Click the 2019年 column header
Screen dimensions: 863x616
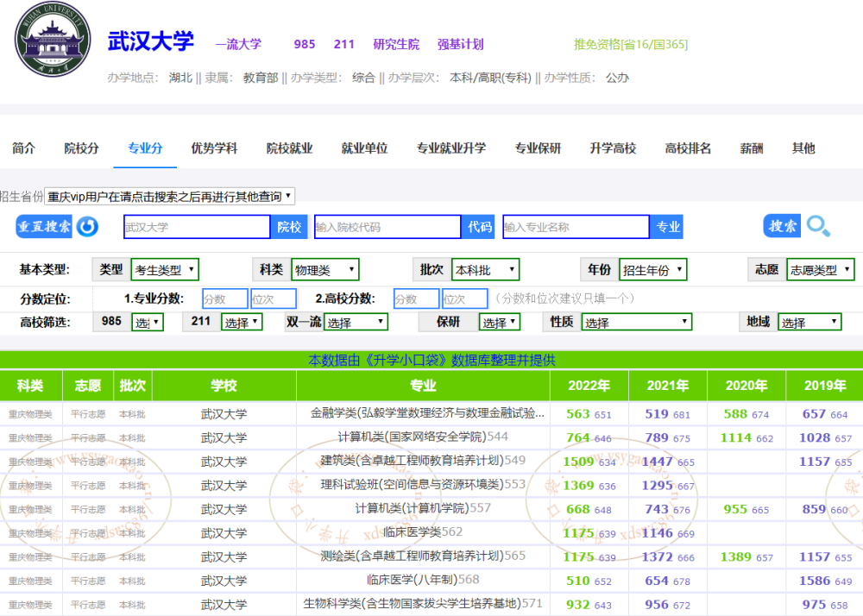[825, 386]
